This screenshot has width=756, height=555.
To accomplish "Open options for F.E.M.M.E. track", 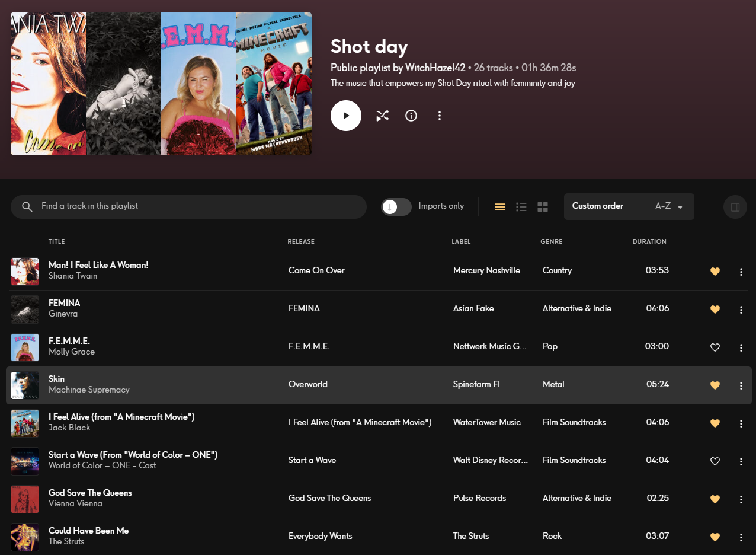I will [741, 347].
